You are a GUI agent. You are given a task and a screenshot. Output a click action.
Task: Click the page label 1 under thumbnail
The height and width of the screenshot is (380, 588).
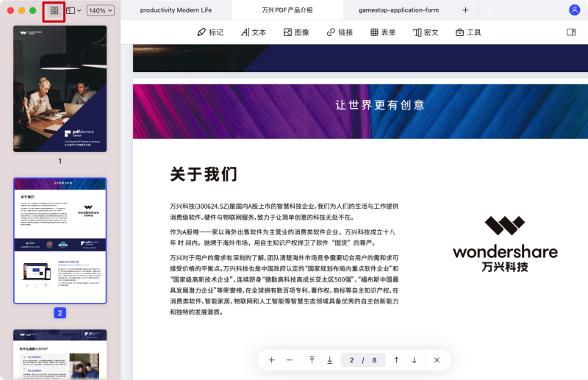click(60, 161)
